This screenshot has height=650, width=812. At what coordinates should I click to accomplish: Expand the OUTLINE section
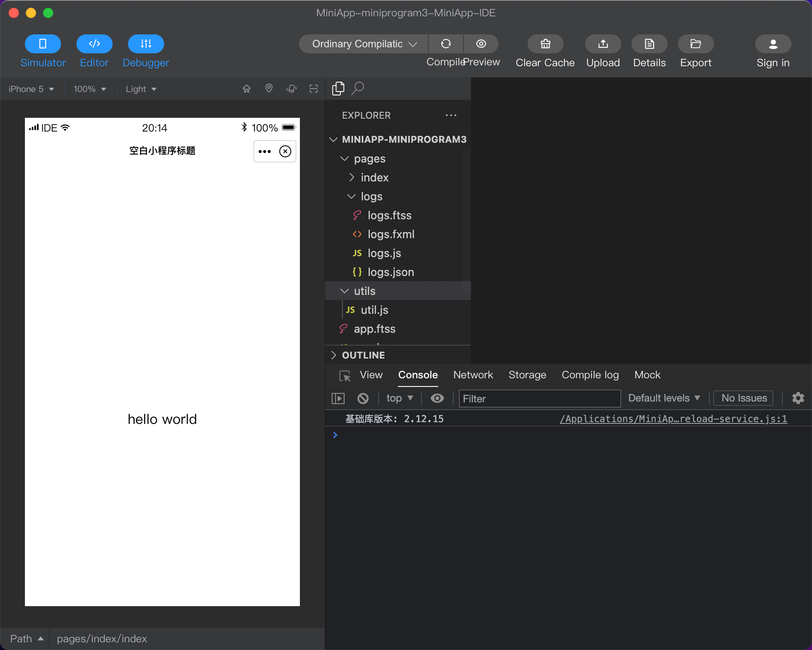click(x=398, y=355)
